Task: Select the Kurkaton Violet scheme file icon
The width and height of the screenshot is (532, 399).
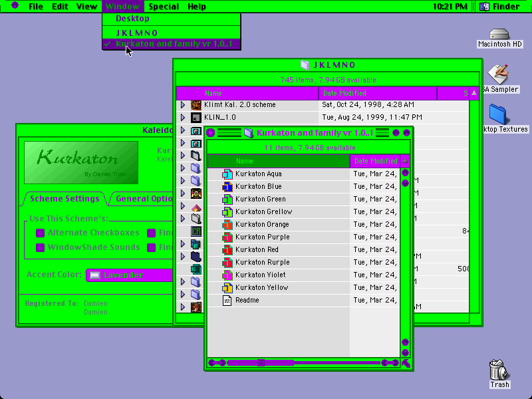Action: (x=227, y=275)
